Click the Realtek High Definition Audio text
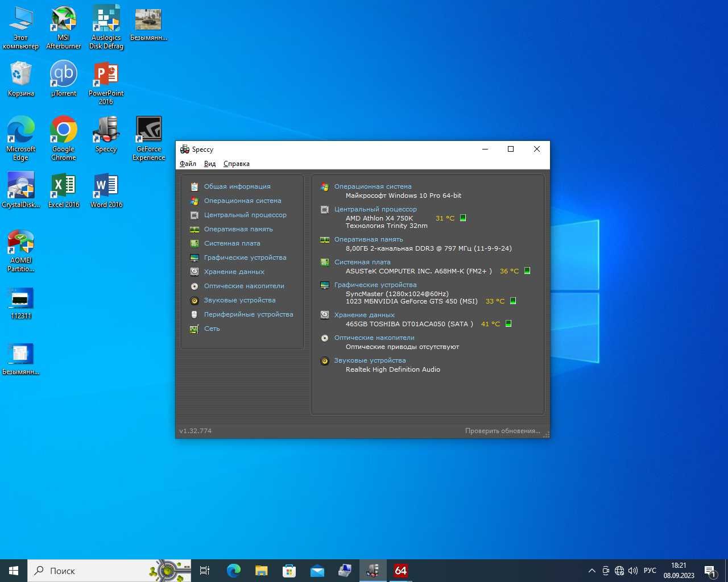Screen dimensions: 728x582 click(393, 369)
